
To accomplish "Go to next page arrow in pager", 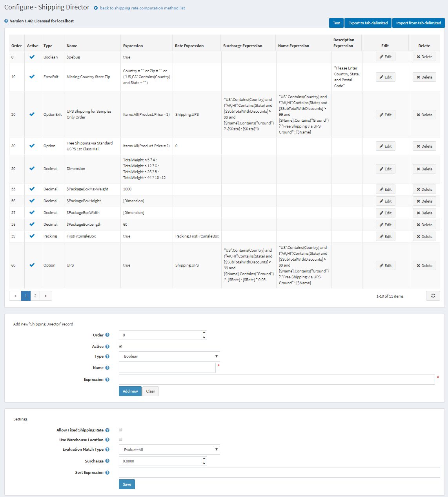I will [x=46, y=296].
